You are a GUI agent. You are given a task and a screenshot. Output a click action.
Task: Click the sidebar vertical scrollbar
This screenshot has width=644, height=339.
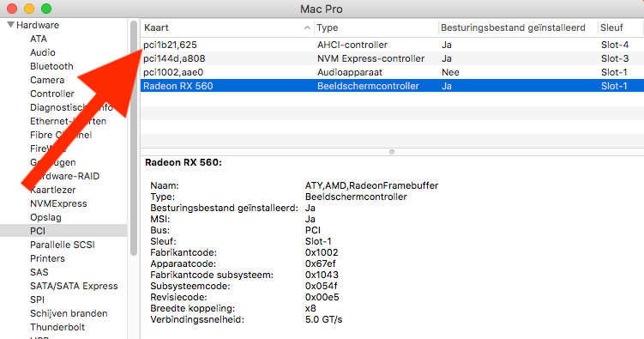tap(134, 138)
